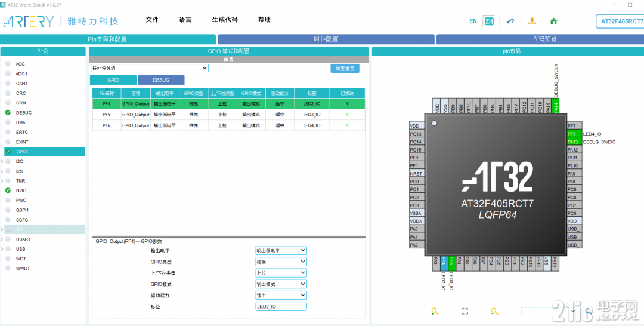Viewport: 644px width, 326px height.
Task: Click the ZH language button
Action: click(x=489, y=21)
